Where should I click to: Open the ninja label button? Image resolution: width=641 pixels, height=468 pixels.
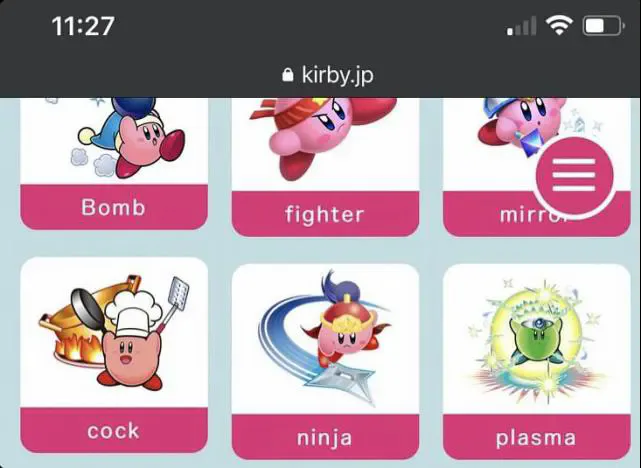tap(325, 437)
